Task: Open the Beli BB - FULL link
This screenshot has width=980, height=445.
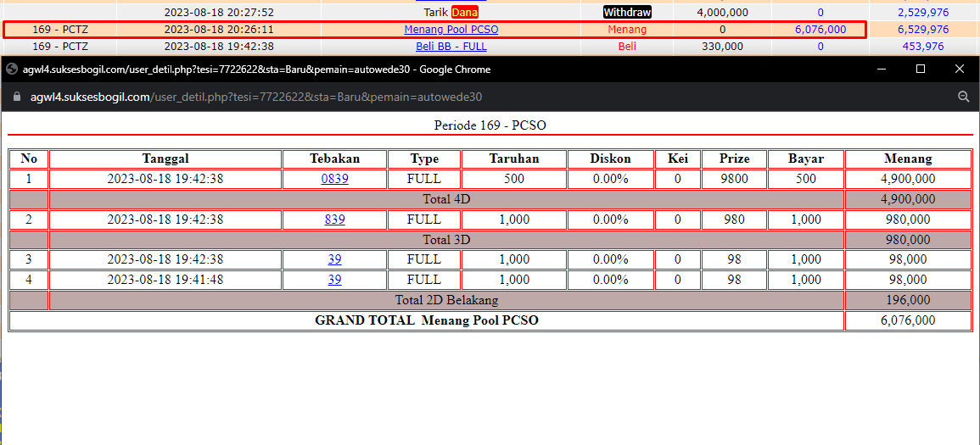Action: coord(451,46)
